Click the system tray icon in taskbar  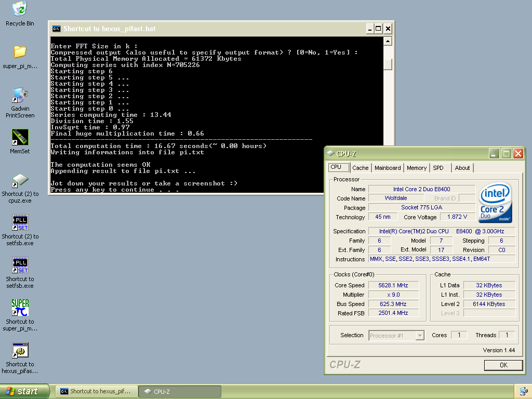pyautogui.click(x=524, y=392)
